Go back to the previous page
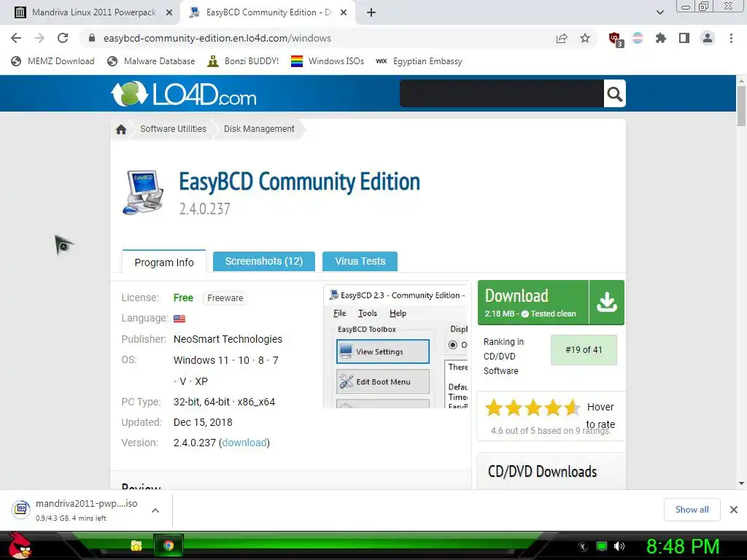Screen dimensions: 747x560 click(16, 38)
